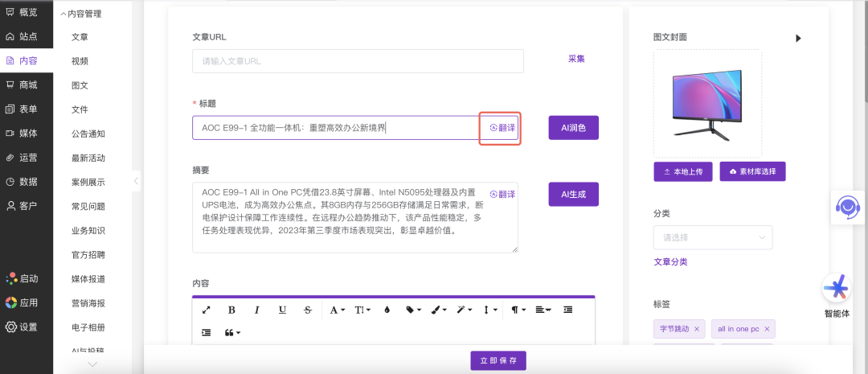Apply underline formatting in the content editor
Screen dimensions: 868x374
tap(282, 310)
